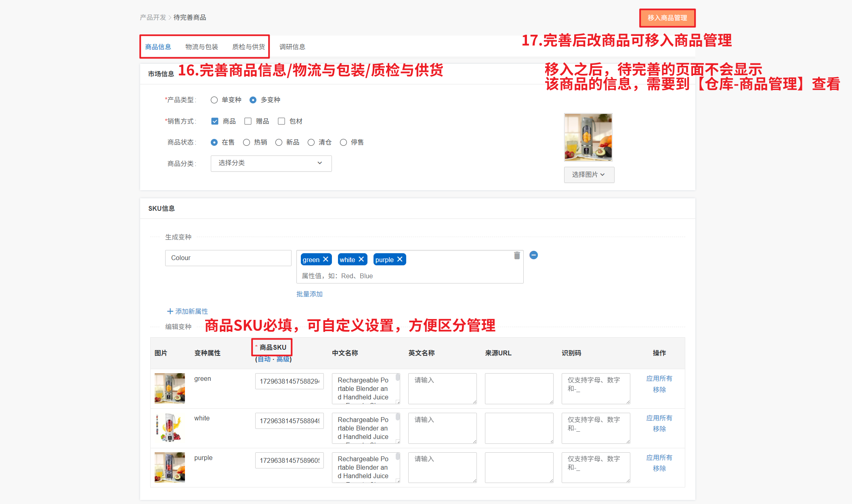Remove the green tag from Colour values
The height and width of the screenshot is (504, 852).
point(325,259)
